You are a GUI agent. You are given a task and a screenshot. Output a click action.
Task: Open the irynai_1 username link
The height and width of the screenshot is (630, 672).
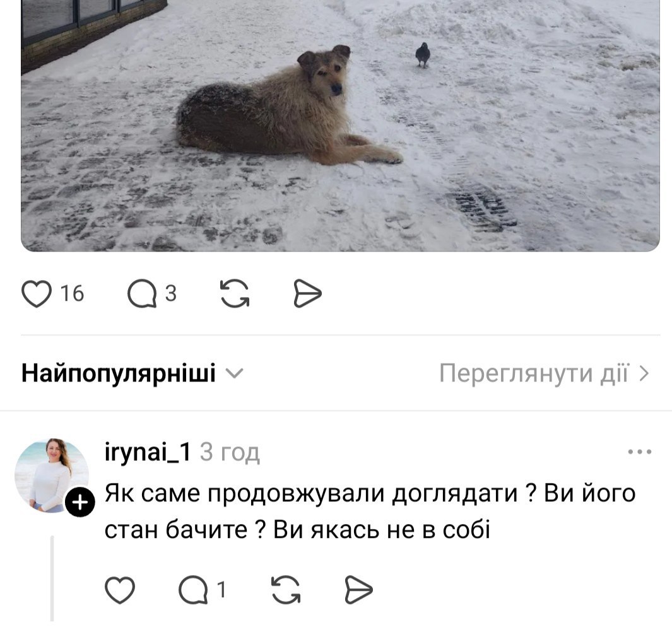pyautogui.click(x=148, y=452)
